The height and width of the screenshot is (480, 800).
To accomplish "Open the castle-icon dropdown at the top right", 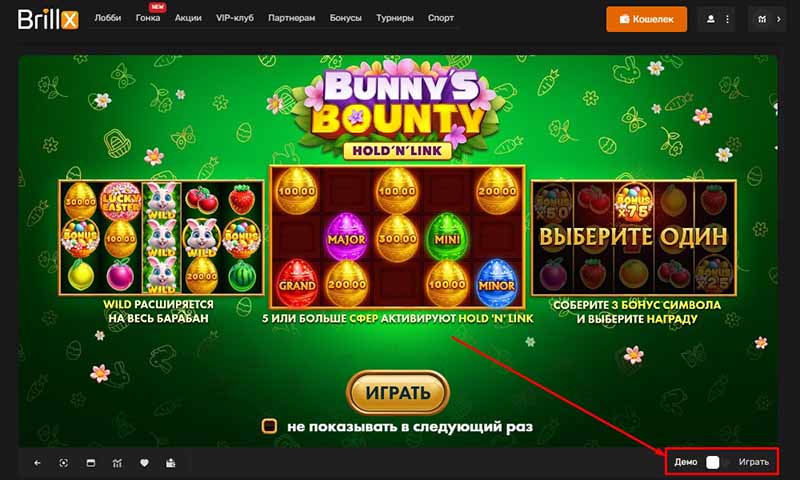I will point(762,19).
